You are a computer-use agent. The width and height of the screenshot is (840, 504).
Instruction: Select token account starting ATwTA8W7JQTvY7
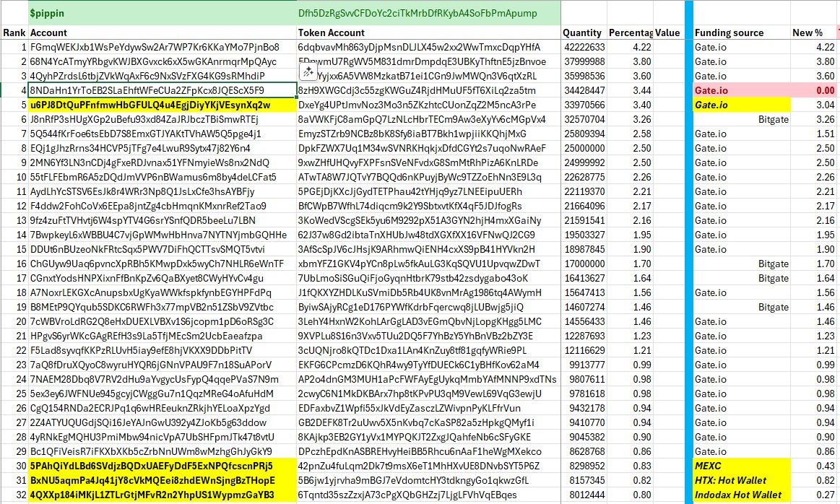pyautogui.click(x=428, y=178)
